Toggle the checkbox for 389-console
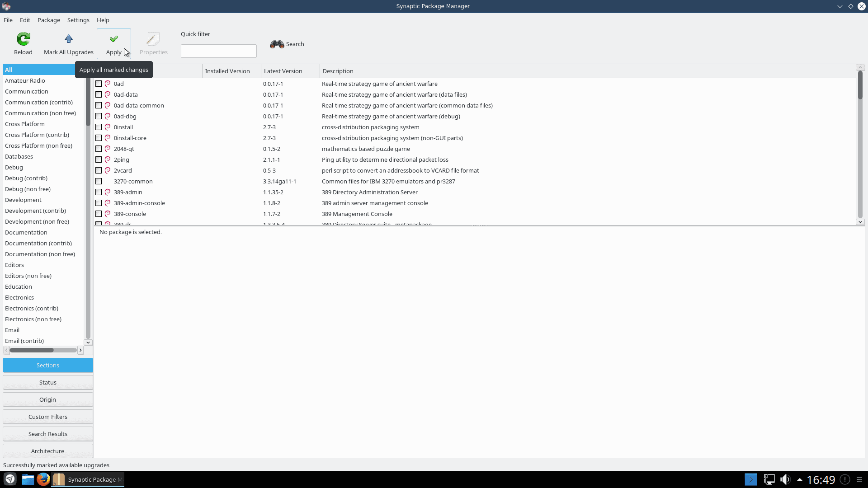 coord(99,214)
